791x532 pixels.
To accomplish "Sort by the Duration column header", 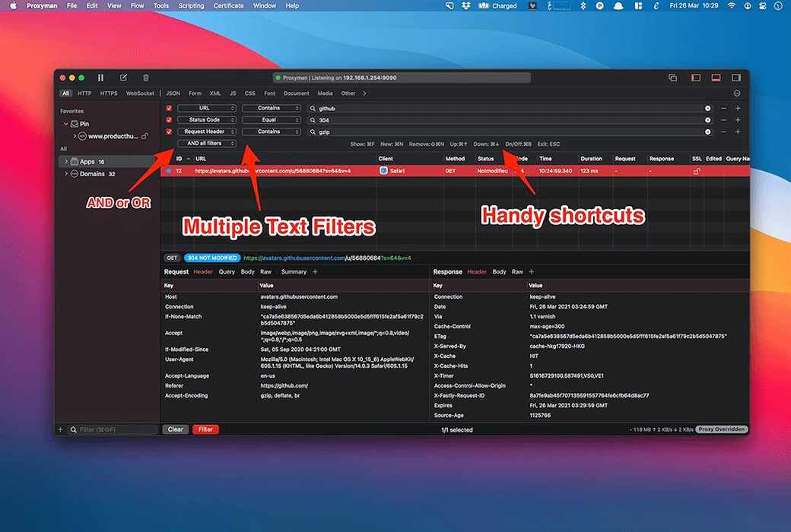I will (595, 159).
